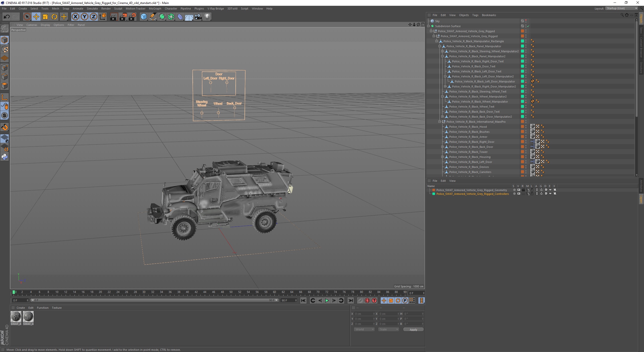Click the timeline range slider bar

pos(155,300)
